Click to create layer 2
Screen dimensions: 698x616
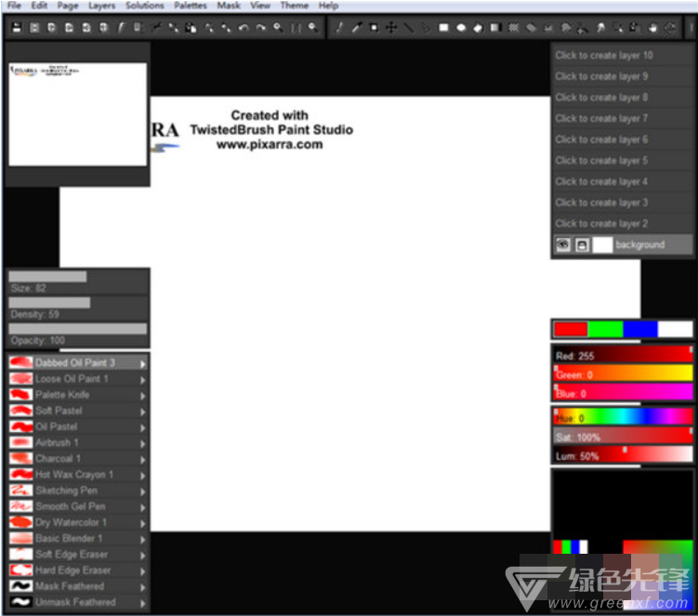coord(623,223)
